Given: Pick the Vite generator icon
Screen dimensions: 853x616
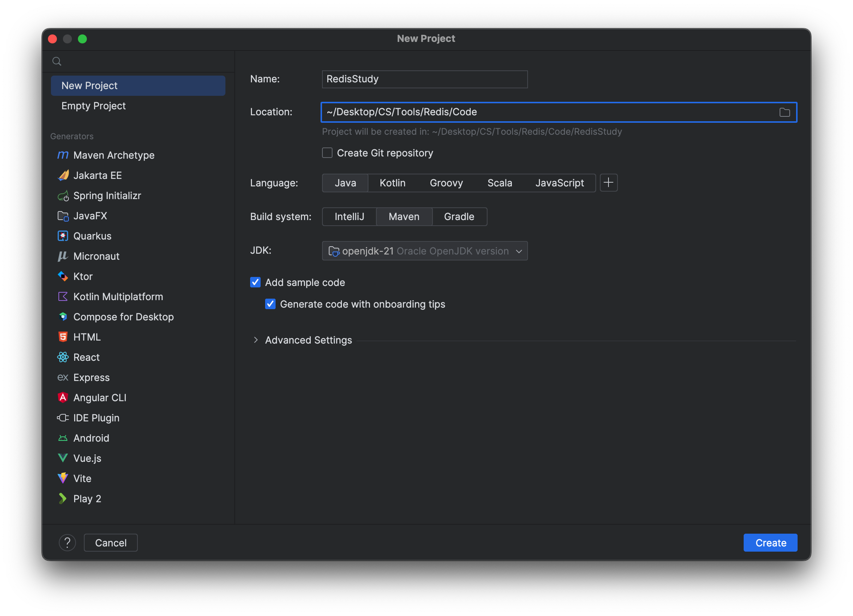Looking at the screenshot, I should tap(63, 478).
